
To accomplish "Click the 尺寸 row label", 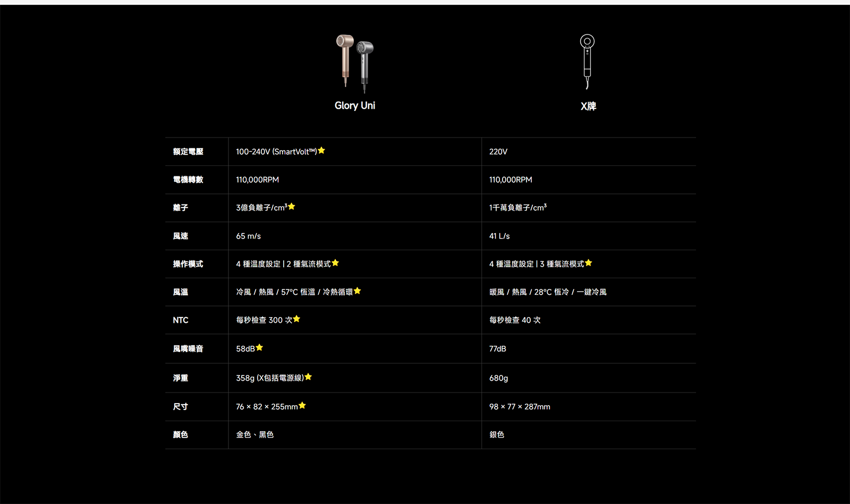I will point(181,407).
